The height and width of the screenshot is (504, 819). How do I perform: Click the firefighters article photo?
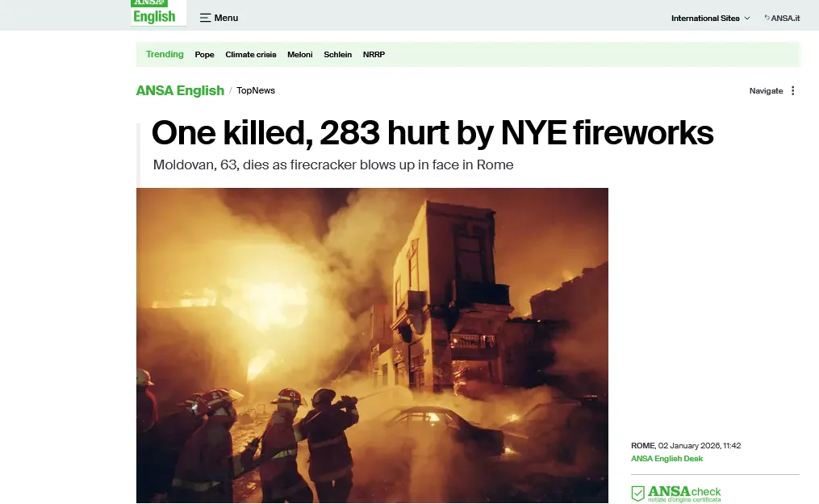pos(372,345)
